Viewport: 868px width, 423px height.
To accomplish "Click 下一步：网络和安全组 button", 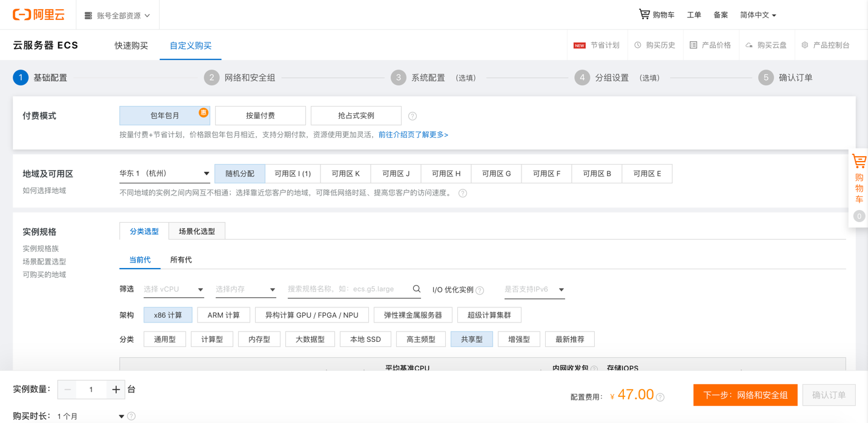I will coord(746,395).
